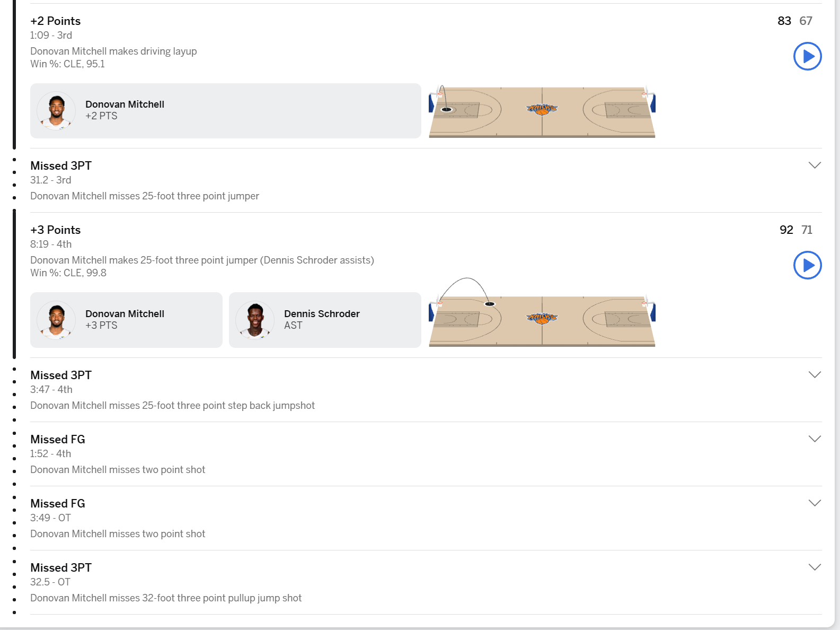The width and height of the screenshot is (840, 630).
Task: Click Donovan Mitchell headshot in +3 PTS card
Action: point(56,320)
